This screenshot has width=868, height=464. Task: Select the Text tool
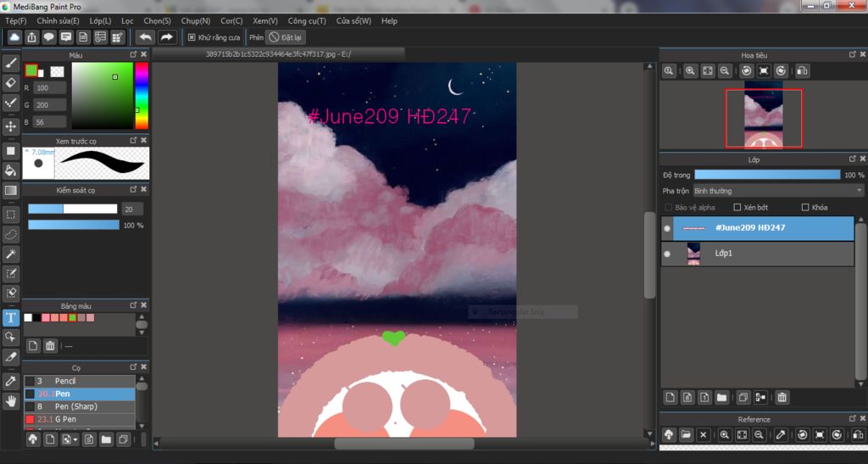(10, 317)
